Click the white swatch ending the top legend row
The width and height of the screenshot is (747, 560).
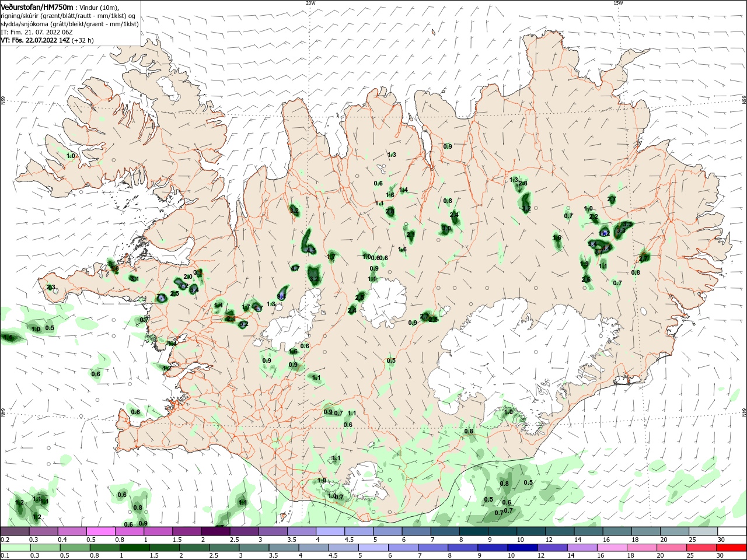tap(732, 531)
